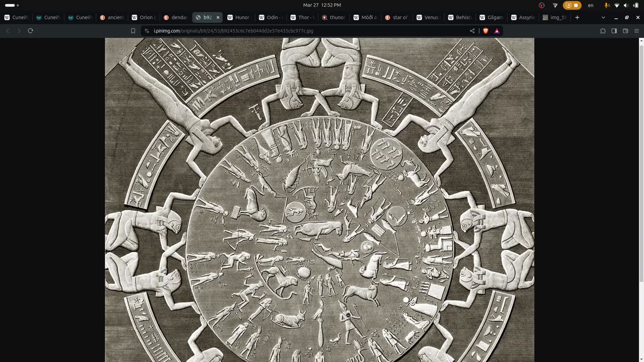The height and width of the screenshot is (362, 644).
Task: Switch to the Móði tab
Action: (365, 17)
